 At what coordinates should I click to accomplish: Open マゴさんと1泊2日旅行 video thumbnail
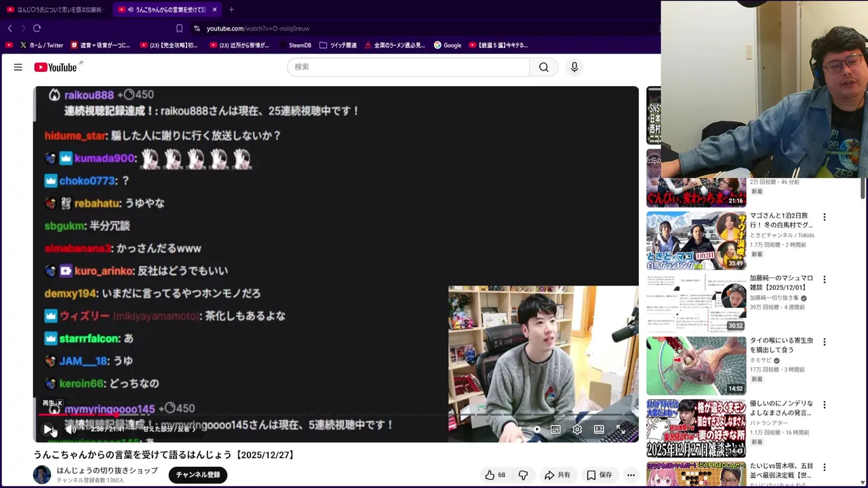point(696,241)
